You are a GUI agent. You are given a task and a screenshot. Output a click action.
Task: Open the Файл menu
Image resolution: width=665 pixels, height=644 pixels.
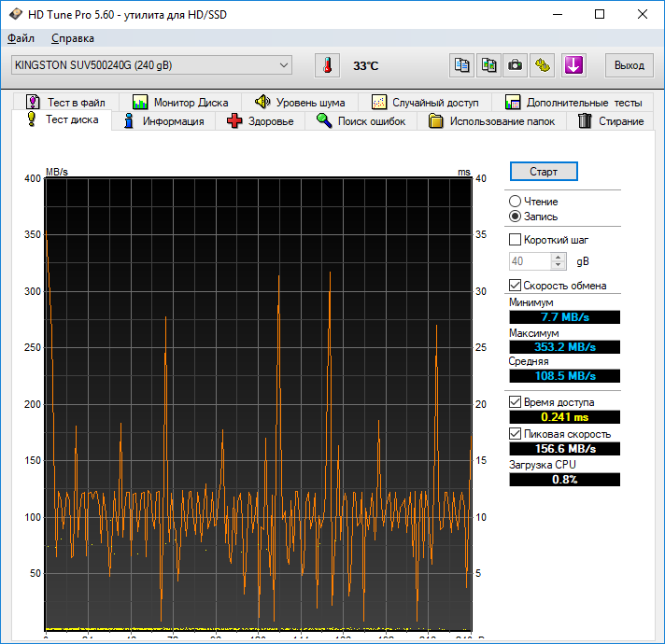point(21,38)
